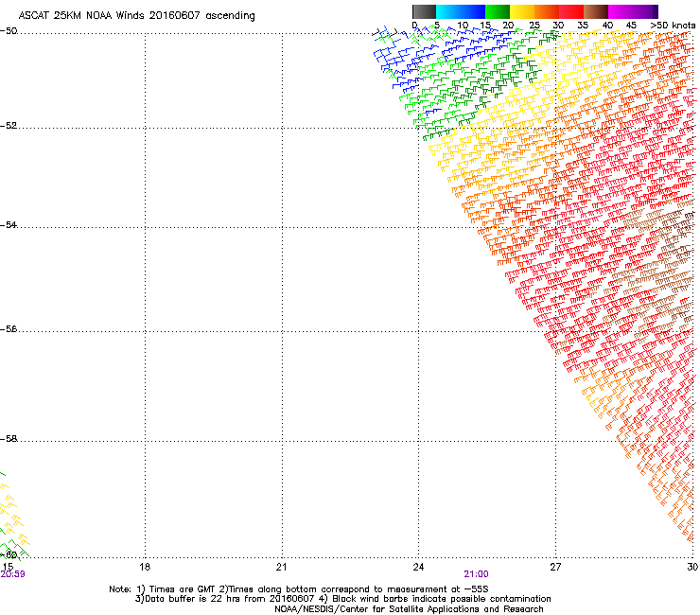Select the green 15-20 knots legend segment

tap(497, 11)
